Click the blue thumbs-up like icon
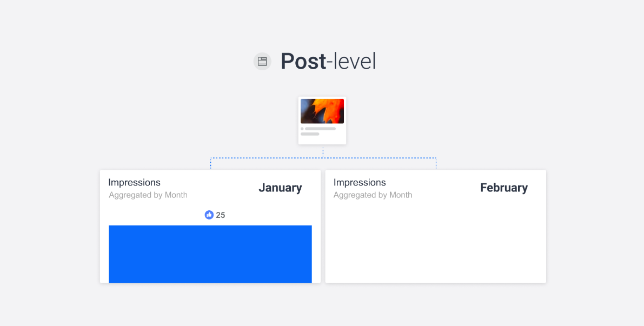This screenshot has height=326, width=644. (209, 215)
